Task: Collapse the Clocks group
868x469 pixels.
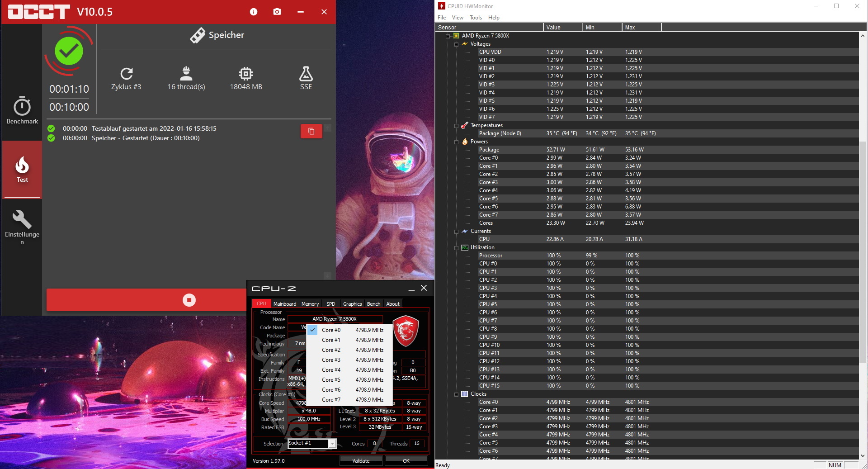Action: [x=456, y=394]
